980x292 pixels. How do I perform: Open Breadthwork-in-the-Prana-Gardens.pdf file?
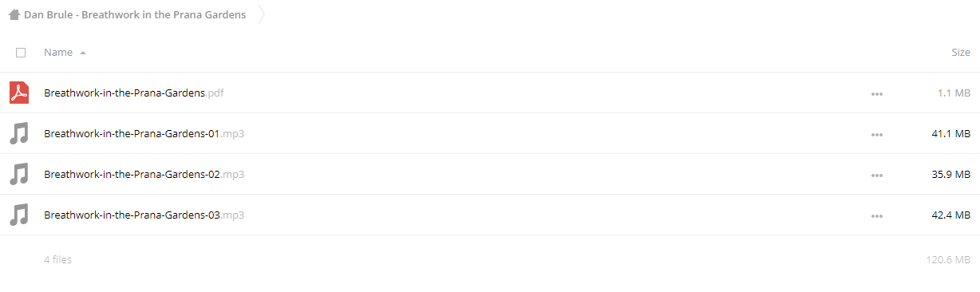tap(134, 93)
